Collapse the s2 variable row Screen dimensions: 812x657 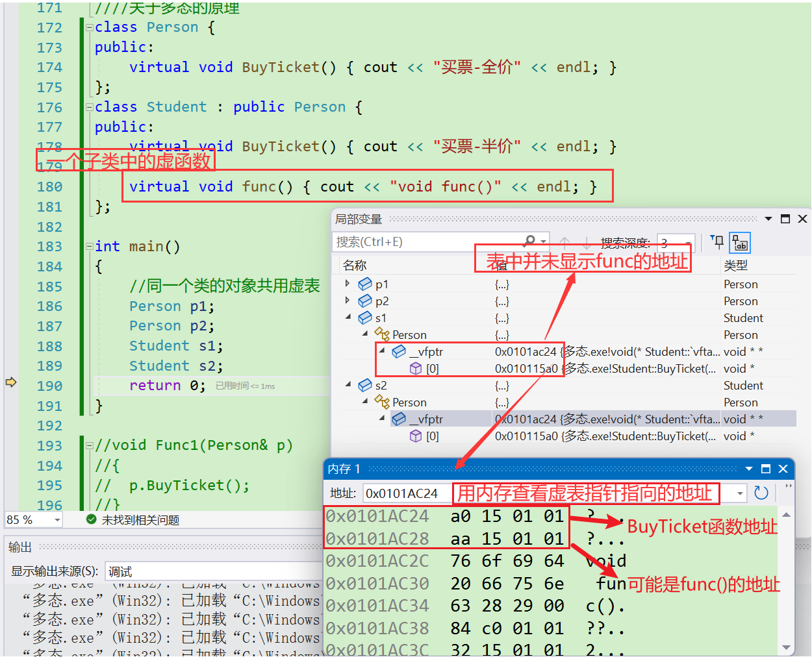click(x=348, y=384)
